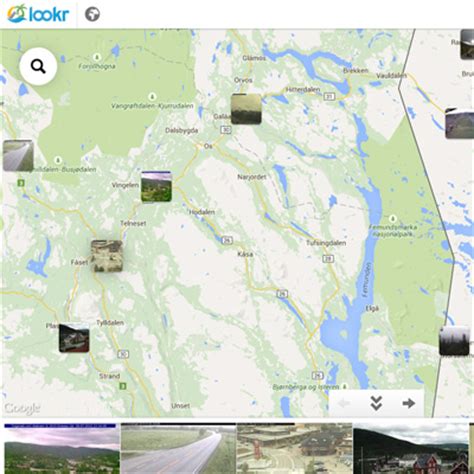Click the Femundsmarka nasjonalpark park icon
This screenshot has height=474, width=474.
(393, 219)
